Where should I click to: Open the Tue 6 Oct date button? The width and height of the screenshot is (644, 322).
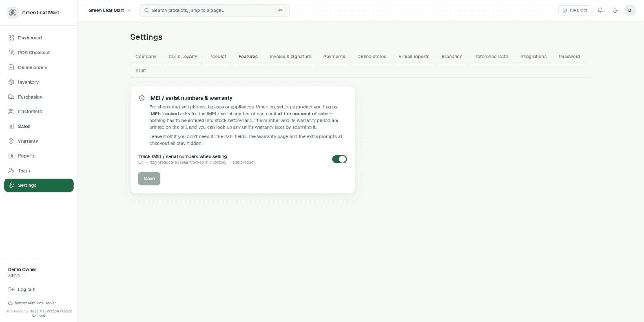click(575, 10)
